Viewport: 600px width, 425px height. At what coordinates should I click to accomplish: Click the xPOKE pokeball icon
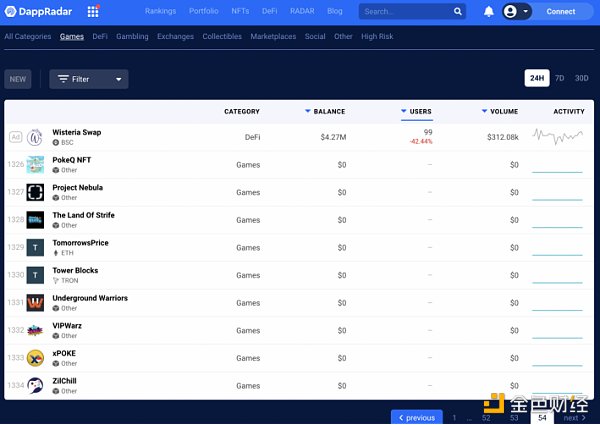(35, 358)
